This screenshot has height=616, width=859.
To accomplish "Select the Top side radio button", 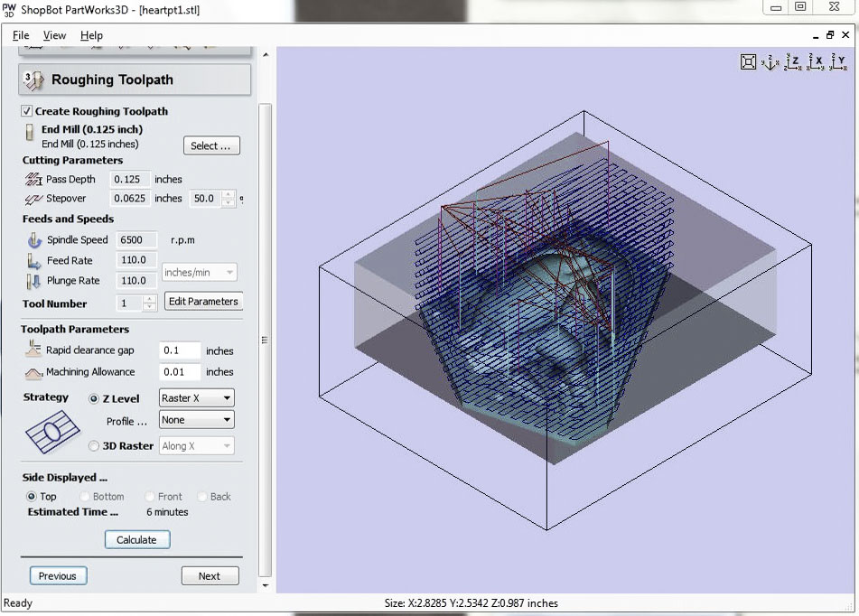I will click(32, 497).
